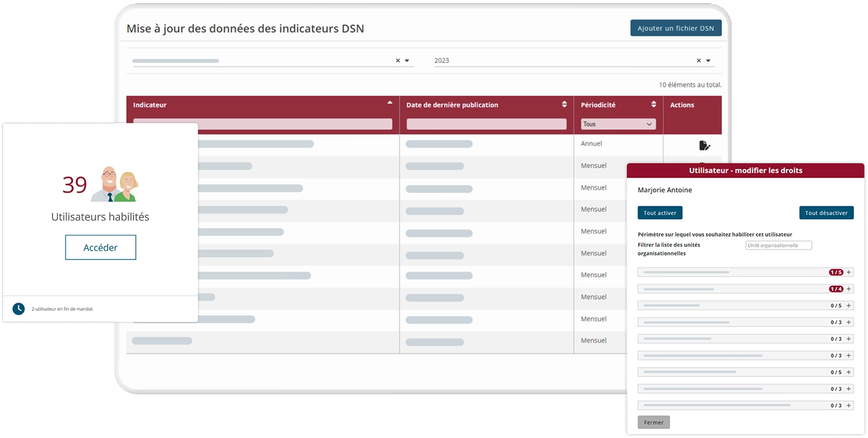
Task: Open the Périodicité 'Tous' filter dropdown
Action: (618, 124)
